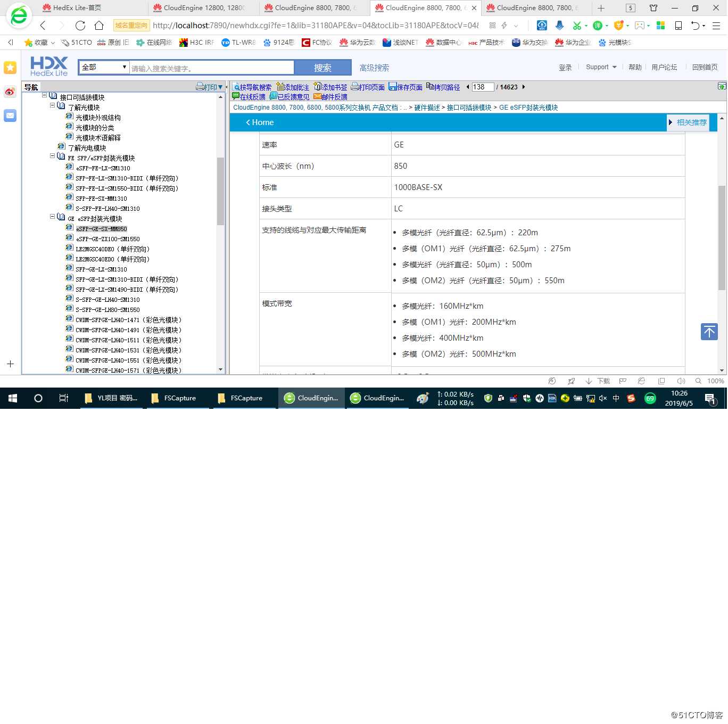This screenshot has width=728, height=724.
Task: Open favorites star in browser sidebar
Action: [10, 68]
